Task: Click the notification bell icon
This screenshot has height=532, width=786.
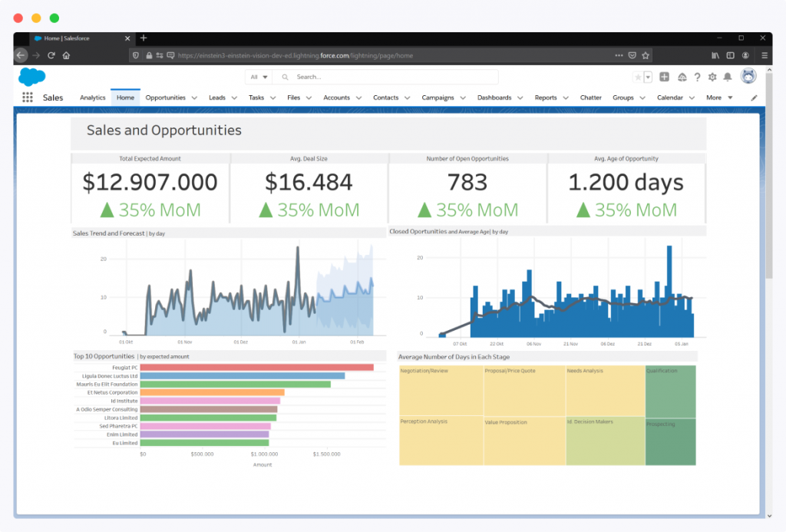Action: pyautogui.click(x=728, y=77)
